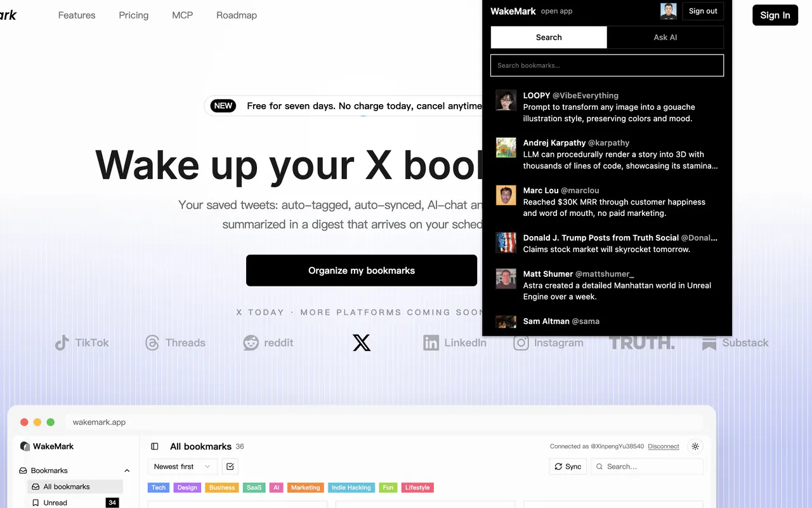The height and width of the screenshot is (508, 812).
Task: Open the Newest first sort dropdown
Action: (183, 467)
